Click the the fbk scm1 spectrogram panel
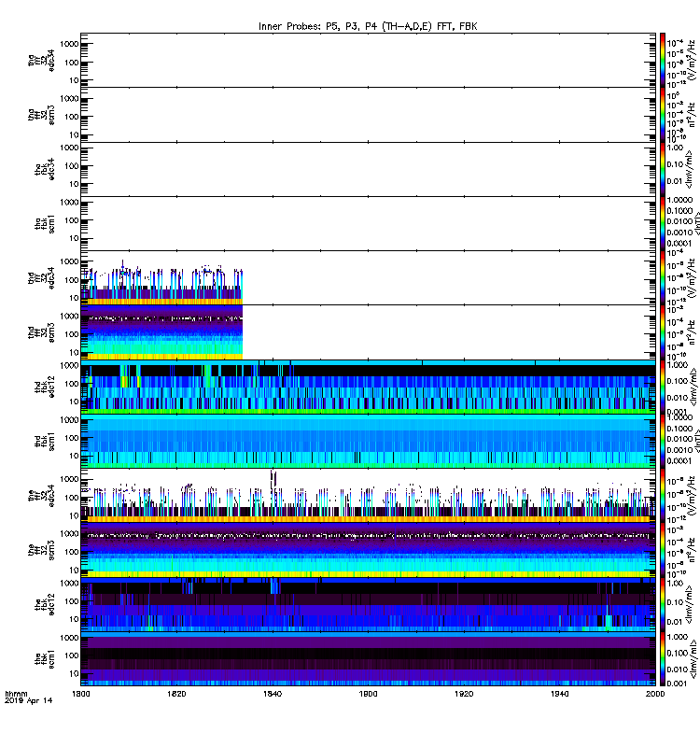The width and height of the screenshot is (700, 747). 368,658
